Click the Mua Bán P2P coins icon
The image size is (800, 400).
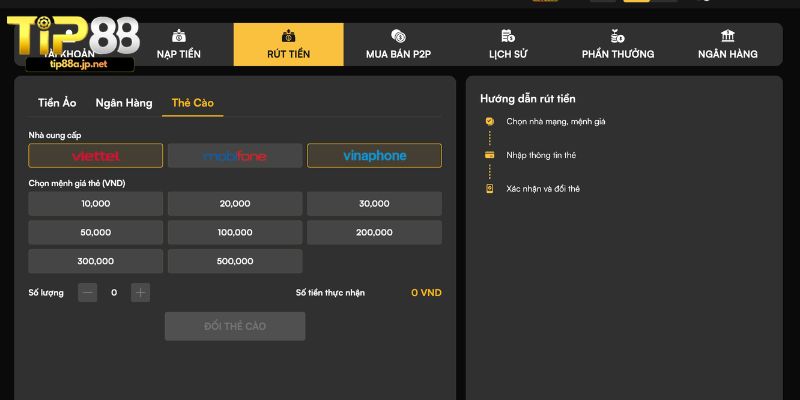(398, 36)
